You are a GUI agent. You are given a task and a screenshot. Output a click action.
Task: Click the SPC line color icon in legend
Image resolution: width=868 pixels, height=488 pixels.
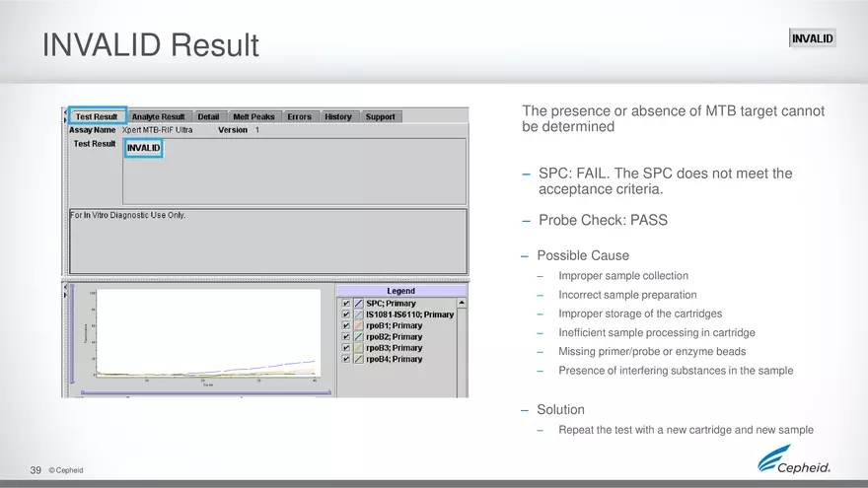pyautogui.click(x=359, y=304)
